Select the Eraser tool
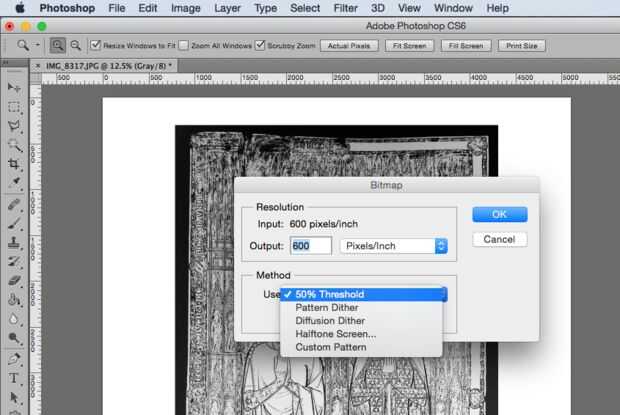Image resolution: width=620 pixels, height=415 pixels. (x=14, y=280)
